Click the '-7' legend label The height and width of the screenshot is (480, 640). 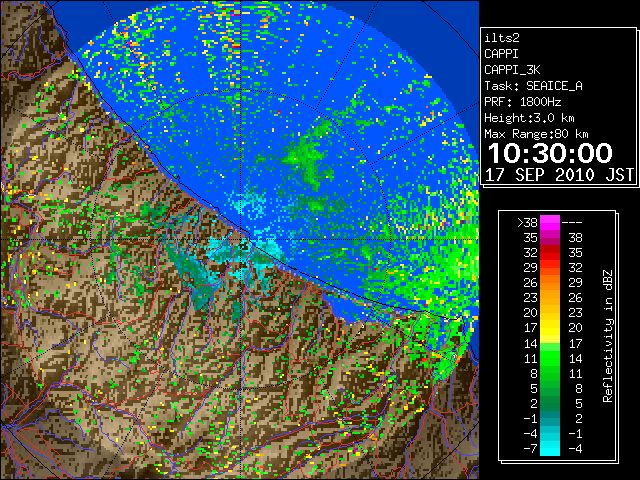(x=530, y=449)
